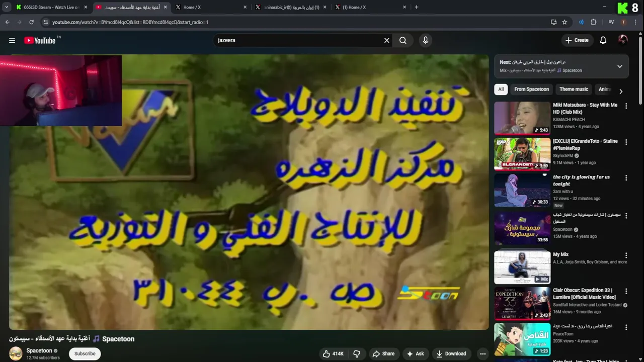Screen dimensions: 644x362
Task: Open options for the city is glowing video
Action: coord(626,178)
